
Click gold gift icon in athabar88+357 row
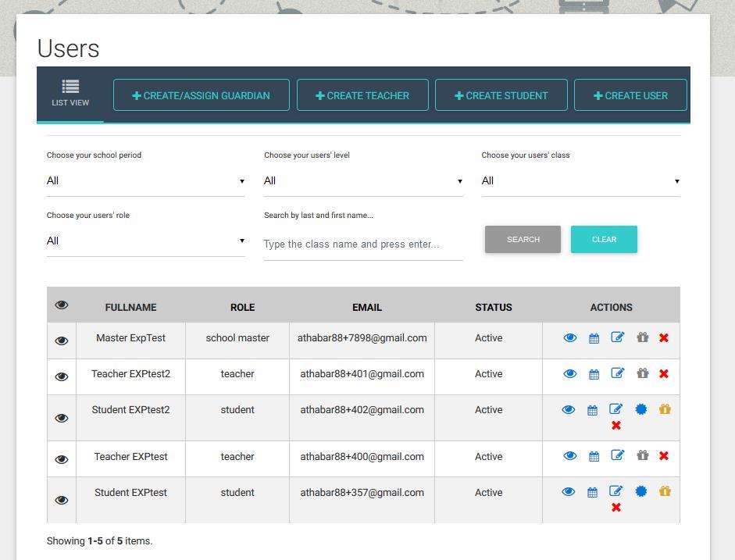tap(665, 491)
